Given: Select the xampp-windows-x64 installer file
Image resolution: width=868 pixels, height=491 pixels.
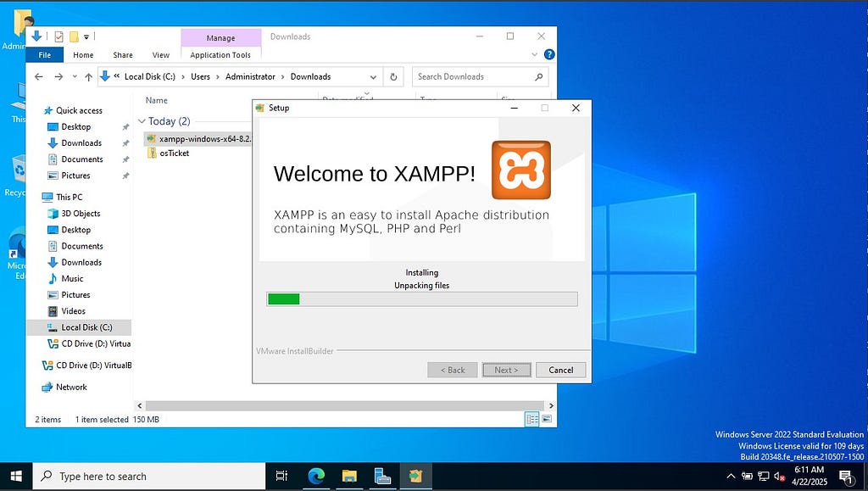Looking at the screenshot, I should pyautogui.click(x=198, y=139).
